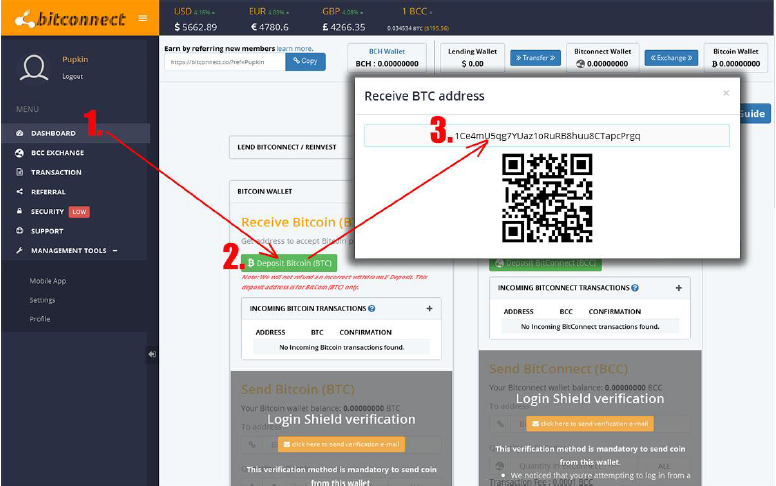Select the BTC address field
This screenshot has height=486, width=776.
547,136
